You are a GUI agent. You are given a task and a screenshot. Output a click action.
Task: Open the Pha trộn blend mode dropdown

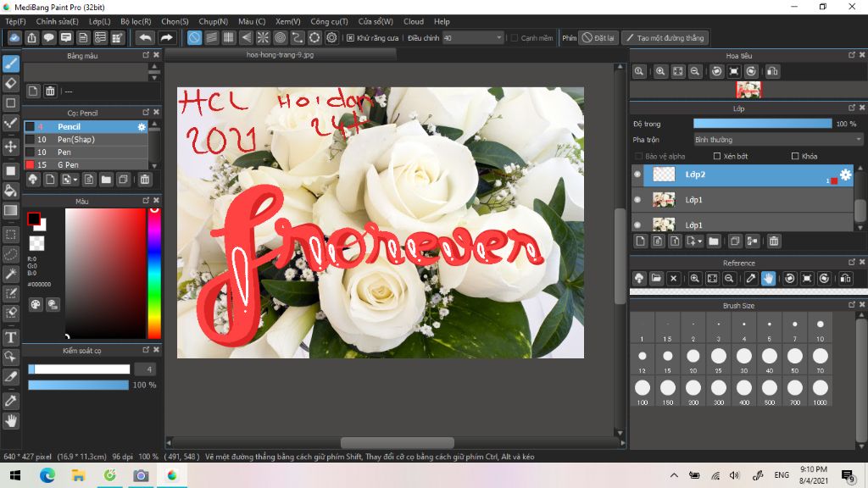tap(778, 140)
